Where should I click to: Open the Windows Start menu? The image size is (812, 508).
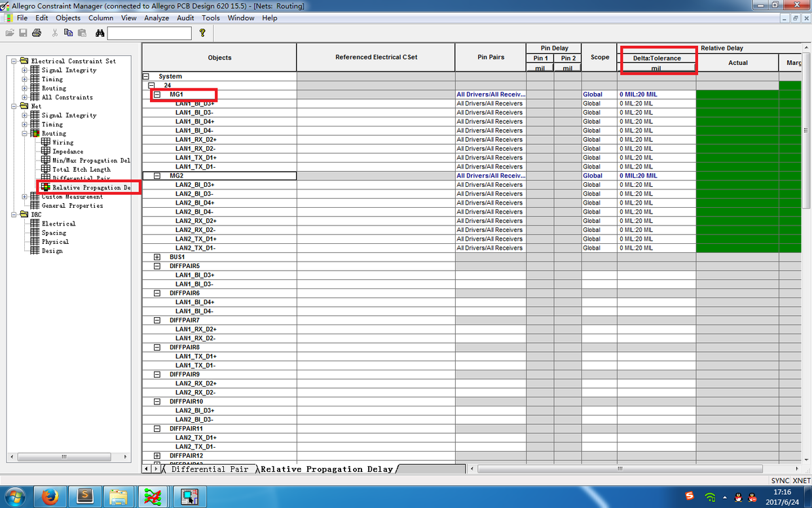[x=14, y=496]
